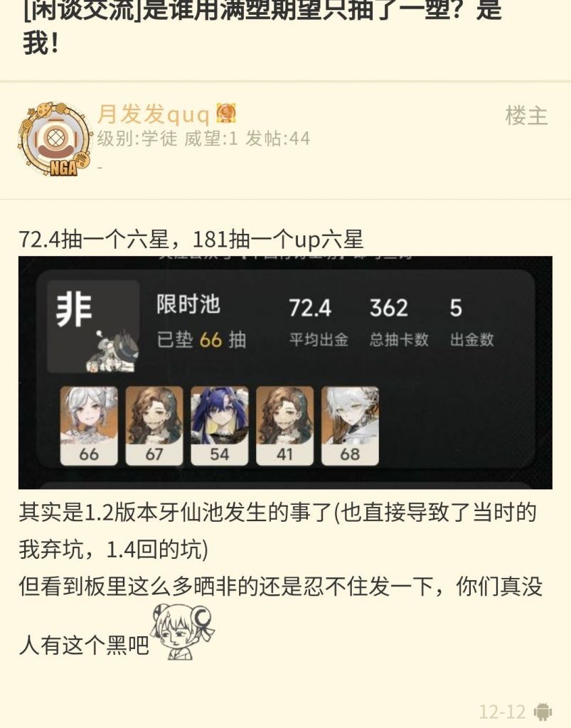
Task: Tap the 已垫 66 抽 pity counter
Action: pos(201,340)
